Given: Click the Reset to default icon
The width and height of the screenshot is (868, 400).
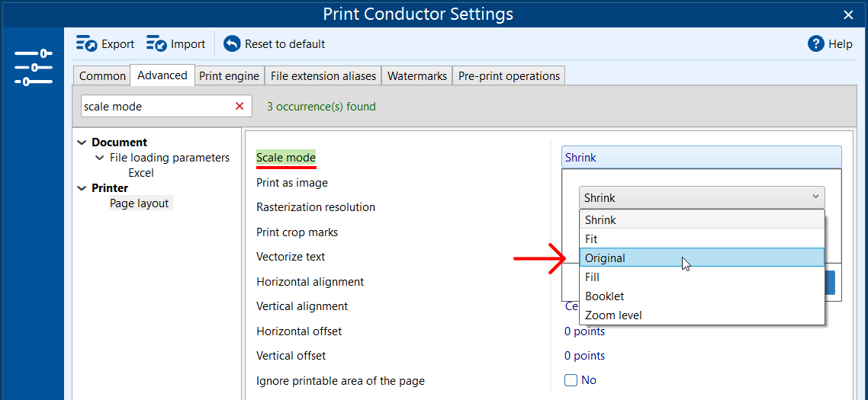Looking at the screenshot, I should pos(232,44).
